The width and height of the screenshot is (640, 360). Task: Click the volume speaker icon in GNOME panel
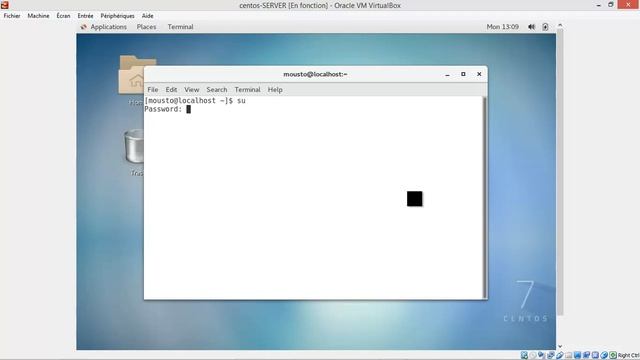531,27
